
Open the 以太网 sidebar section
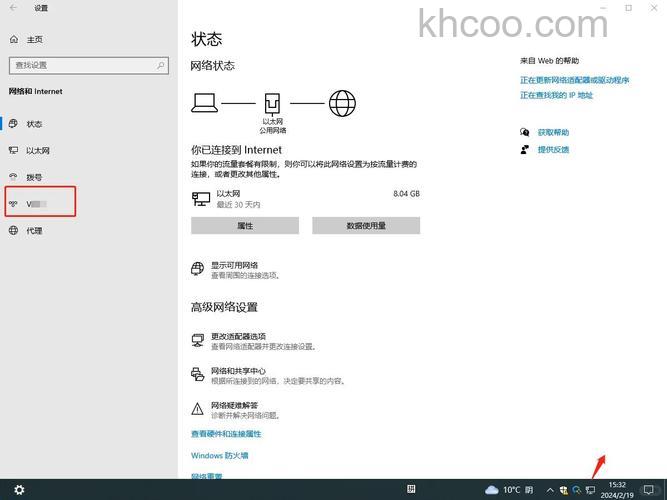tap(37, 151)
